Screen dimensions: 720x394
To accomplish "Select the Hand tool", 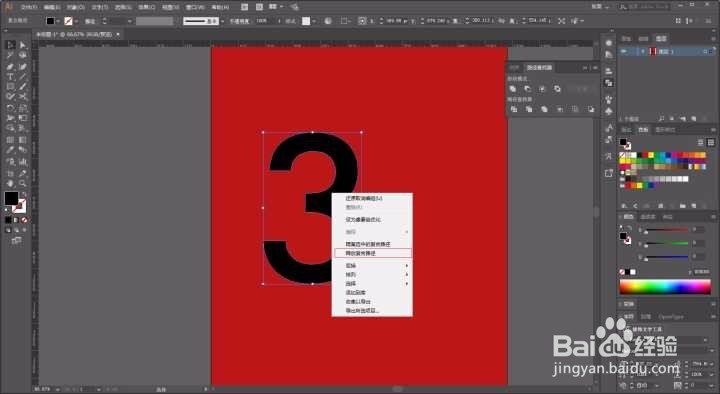I will (x=11, y=183).
